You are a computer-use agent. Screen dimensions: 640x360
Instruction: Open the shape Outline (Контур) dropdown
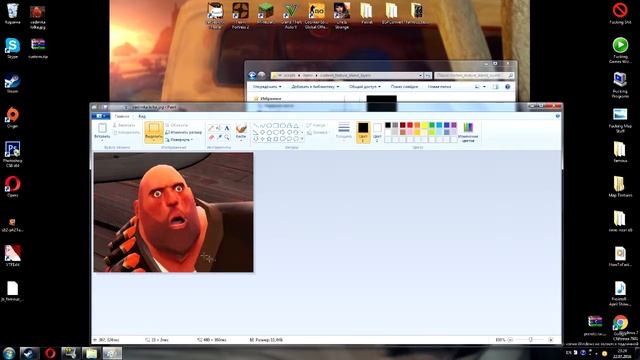tap(316, 125)
